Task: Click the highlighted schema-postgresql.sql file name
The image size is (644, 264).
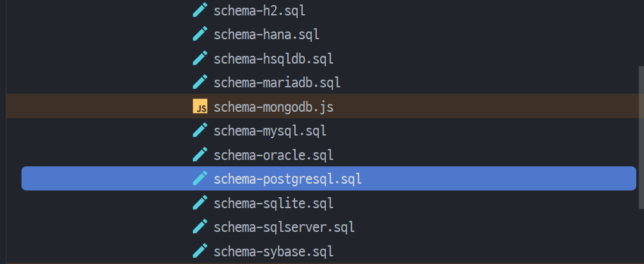Action: (x=287, y=179)
